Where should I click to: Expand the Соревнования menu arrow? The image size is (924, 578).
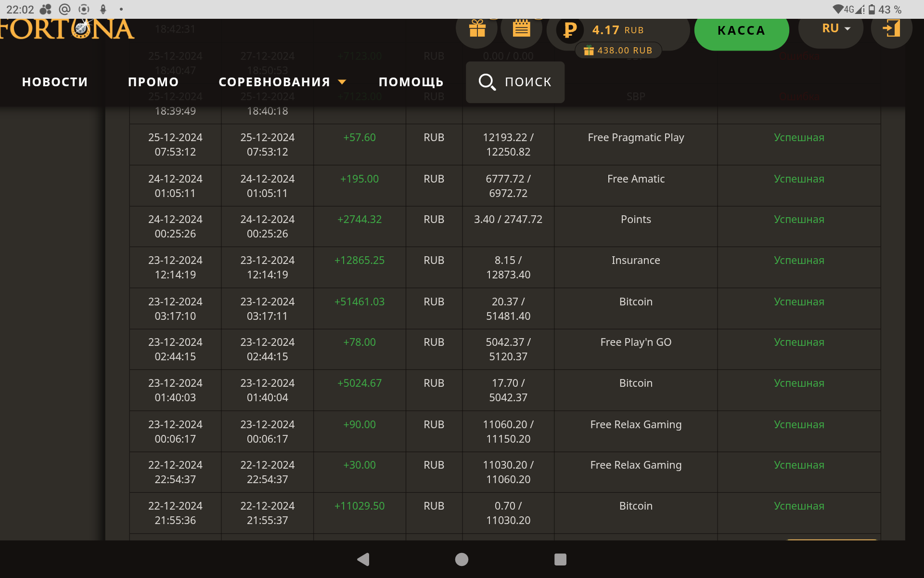tap(342, 82)
